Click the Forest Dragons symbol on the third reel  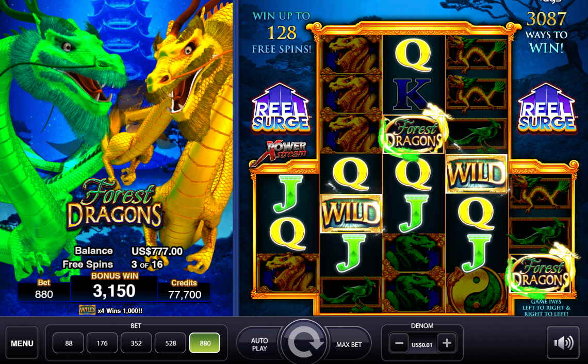pyautogui.click(x=414, y=135)
